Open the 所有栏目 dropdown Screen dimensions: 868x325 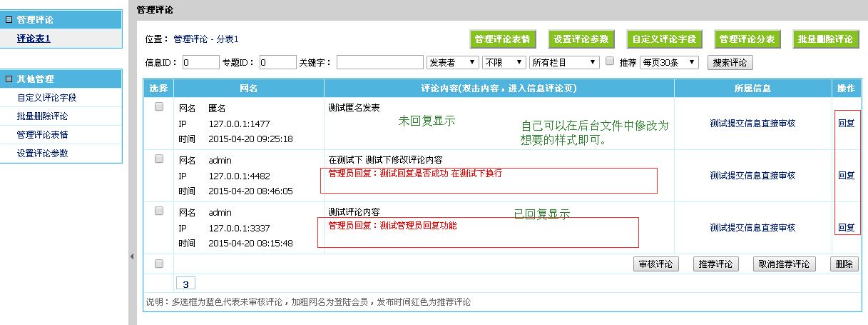[565, 62]
